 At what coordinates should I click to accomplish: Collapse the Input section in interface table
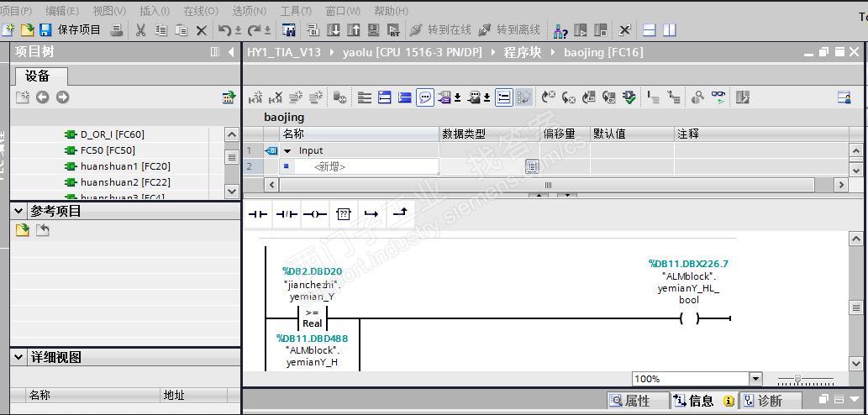(287, 150)
